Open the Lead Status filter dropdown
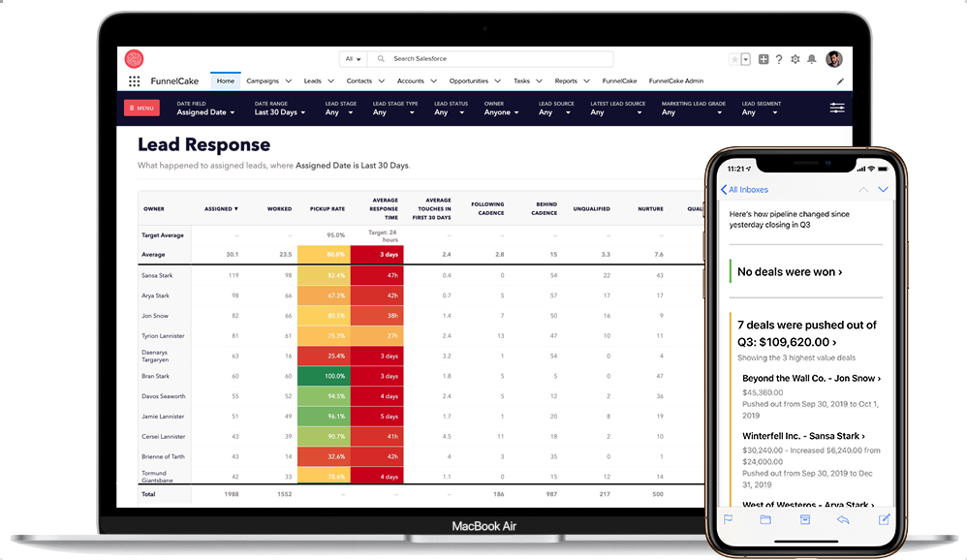 (x=450, y=112)
